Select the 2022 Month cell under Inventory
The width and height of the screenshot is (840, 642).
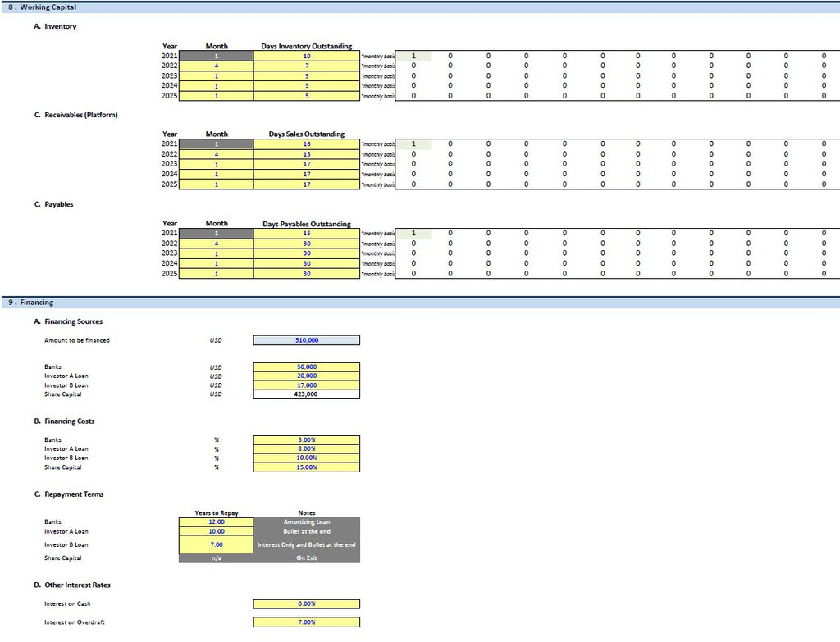point(217,66)
